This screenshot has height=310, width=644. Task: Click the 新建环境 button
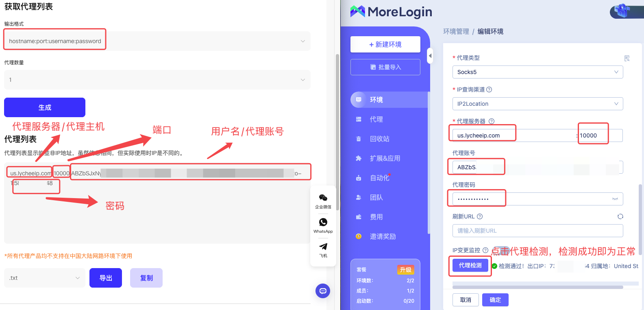[x=385, y=44]
